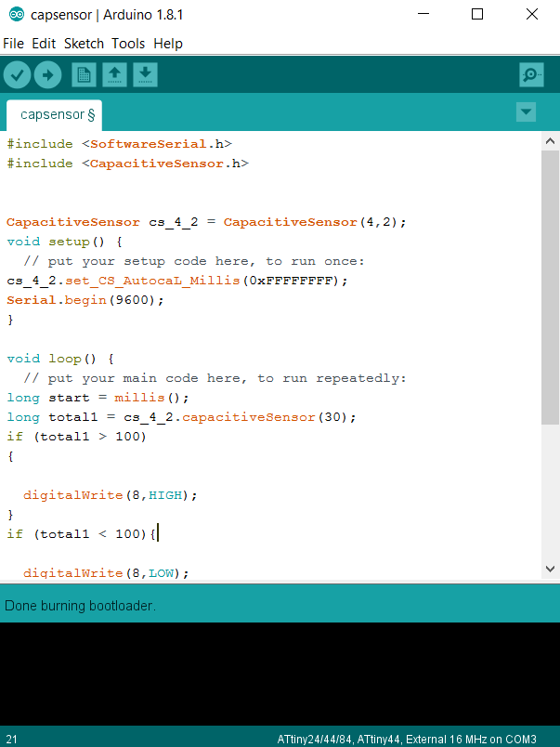Click the 'CapacitiveSensor cs_4_2' declaration line

pyautogui.click(x=206, y=222)
